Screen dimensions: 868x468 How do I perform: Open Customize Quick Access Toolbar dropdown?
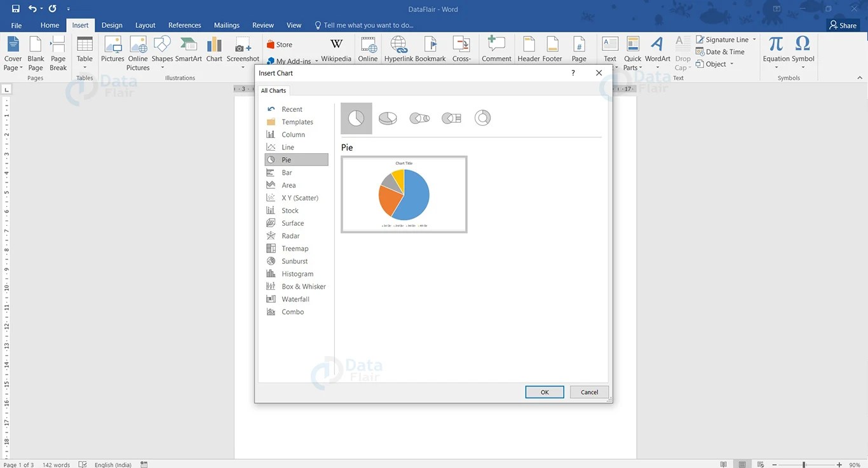click(69, 9)
